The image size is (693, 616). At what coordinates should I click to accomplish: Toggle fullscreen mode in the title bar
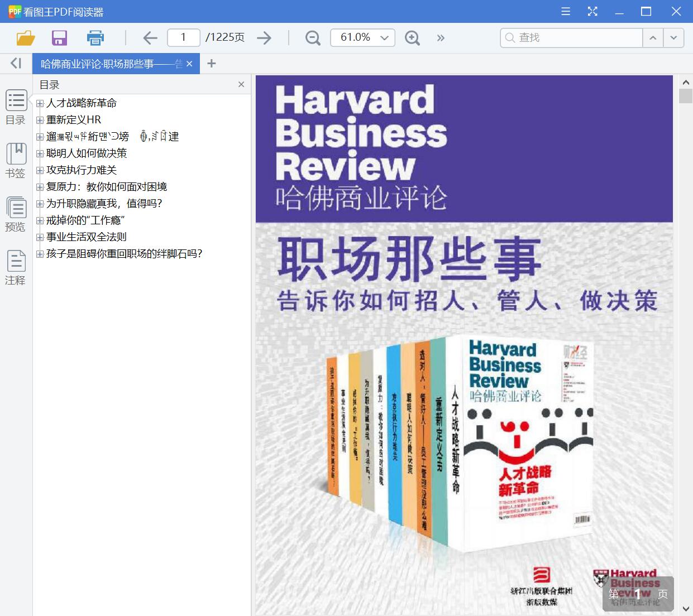pos(592,12)
